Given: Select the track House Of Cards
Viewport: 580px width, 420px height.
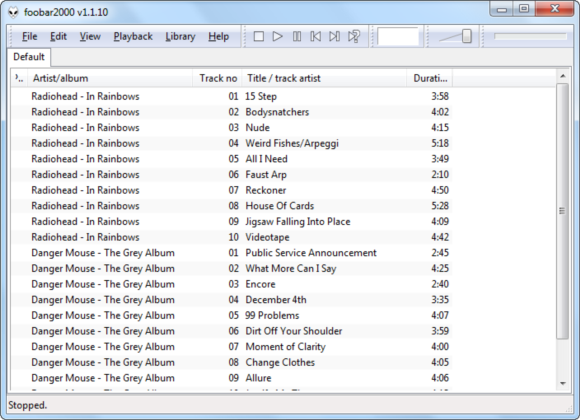Looking at the screenshot, I should [231, 206].
